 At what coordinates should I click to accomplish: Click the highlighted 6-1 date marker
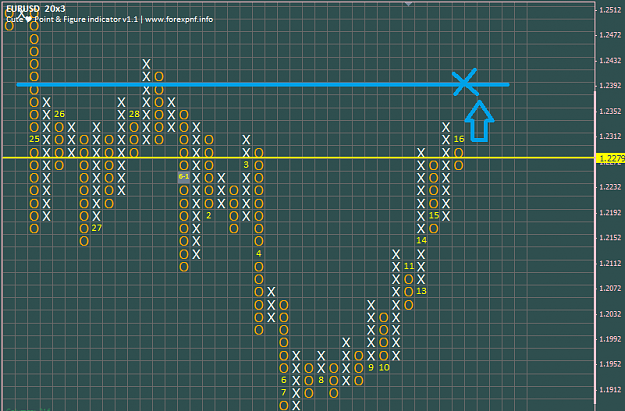click(x=184, y=177)
